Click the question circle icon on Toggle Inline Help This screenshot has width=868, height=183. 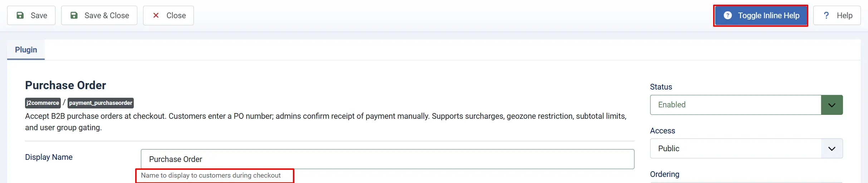[727, 15]
